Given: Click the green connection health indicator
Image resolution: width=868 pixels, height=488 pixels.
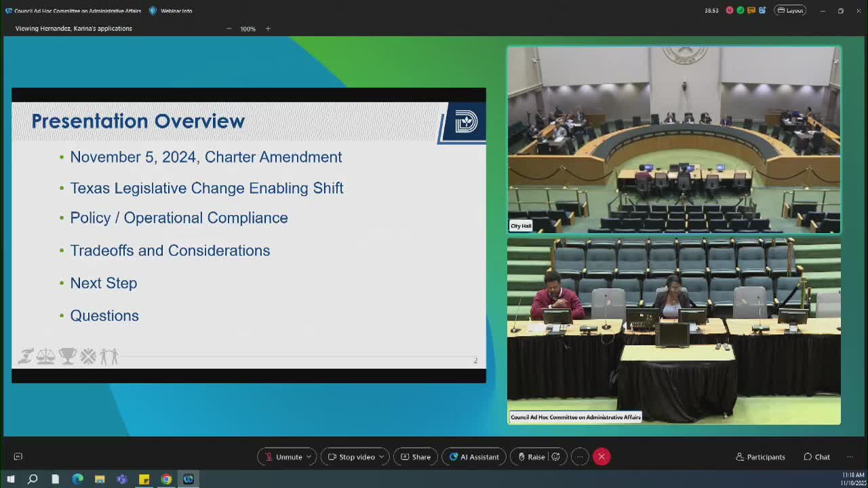Looking at the screenshot, I should click(741, 10).
